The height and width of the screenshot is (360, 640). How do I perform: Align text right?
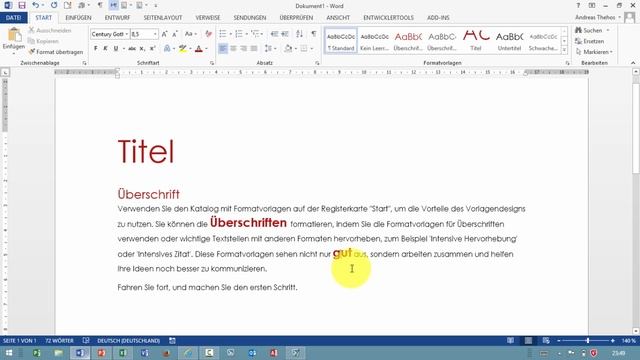(244, 49)
